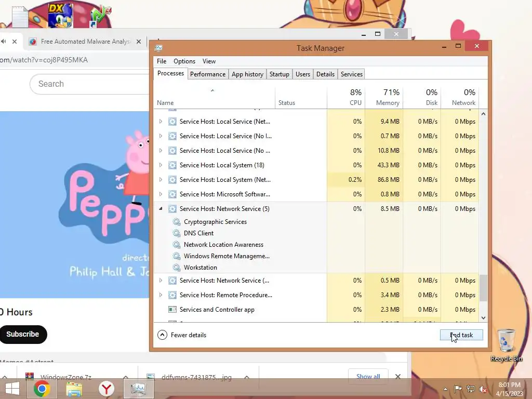The height and width of the screenshot is (399, 532).
Task: Expand Service Host: Microsoft Softwar... row
Action: 161,194
